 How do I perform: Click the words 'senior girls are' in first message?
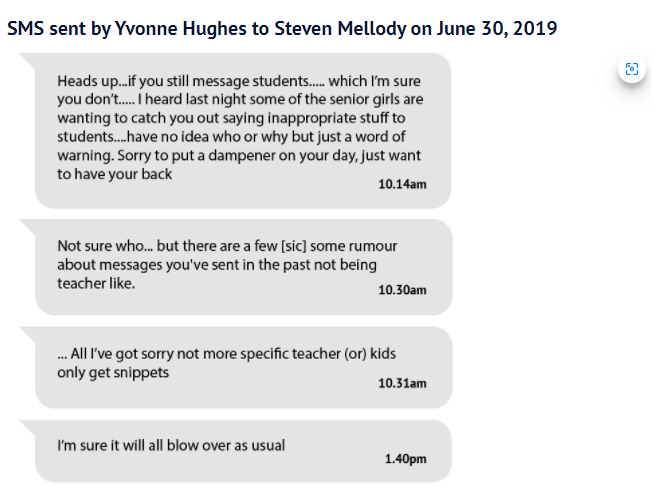click(375, 99)
